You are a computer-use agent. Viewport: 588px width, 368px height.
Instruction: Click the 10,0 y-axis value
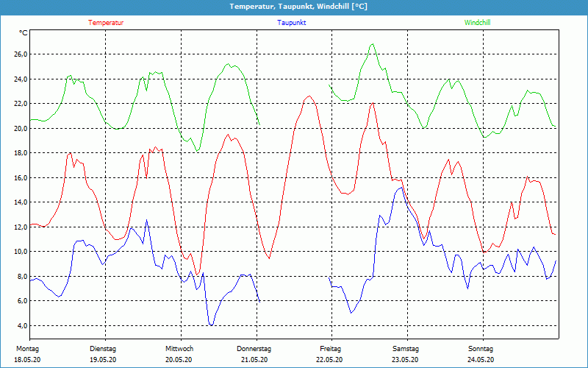pos(21,252)
